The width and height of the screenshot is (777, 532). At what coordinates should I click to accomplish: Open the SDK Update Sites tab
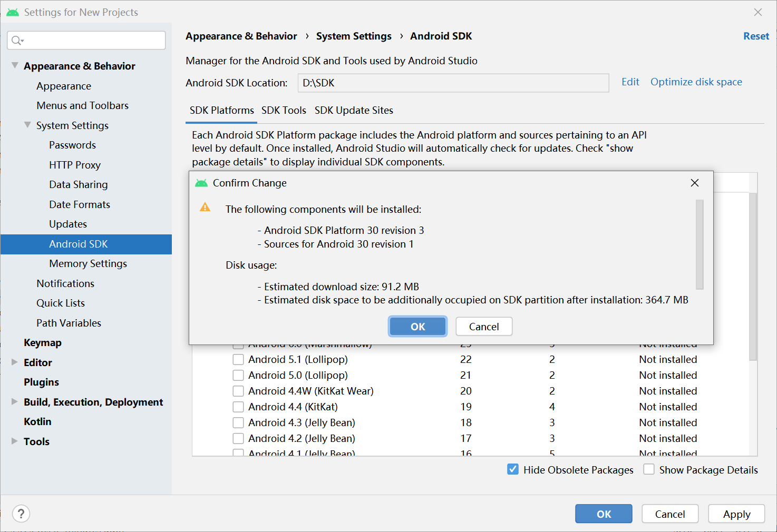pos(354,111)
